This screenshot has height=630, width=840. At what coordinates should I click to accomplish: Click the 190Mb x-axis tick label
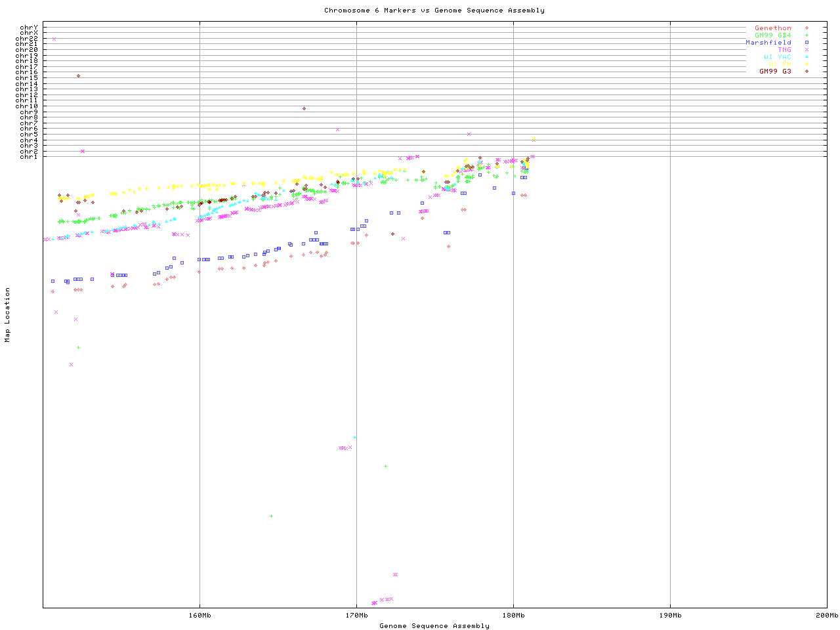point(670,616)
